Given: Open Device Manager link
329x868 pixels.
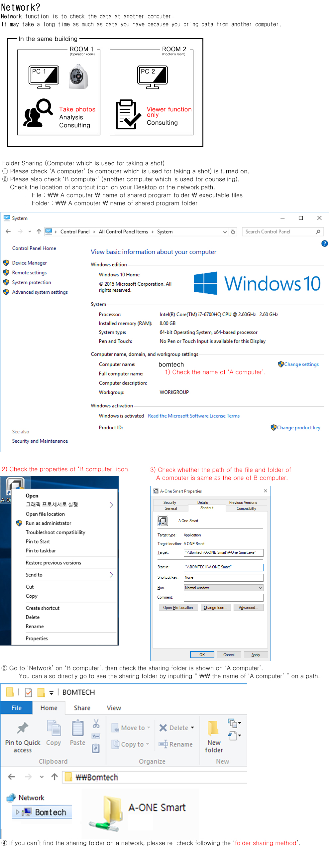Looking at the screenshot, I should 29,263.
